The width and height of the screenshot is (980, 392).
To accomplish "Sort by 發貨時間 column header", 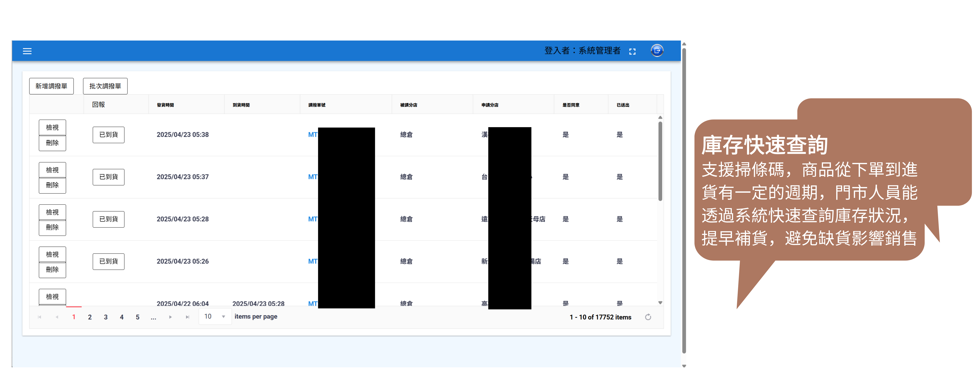I will point(165,105).
